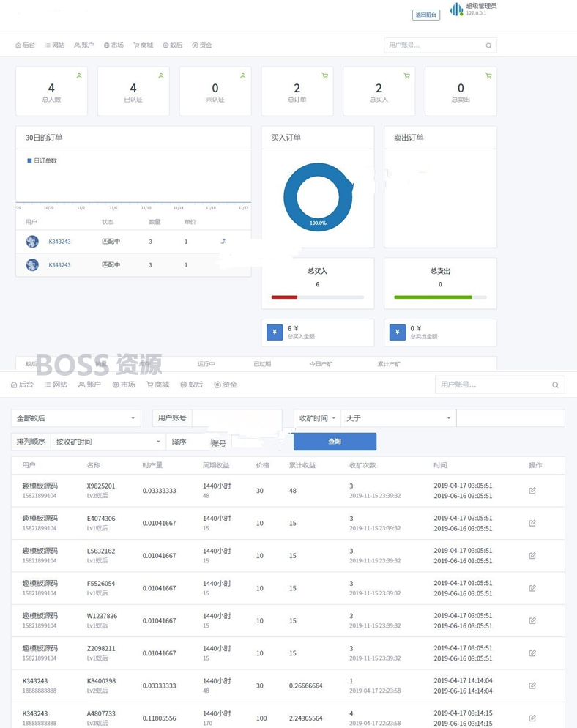
Task: Open 网站 in the 蚁后 list page navigation
Action: click(56, 385)
